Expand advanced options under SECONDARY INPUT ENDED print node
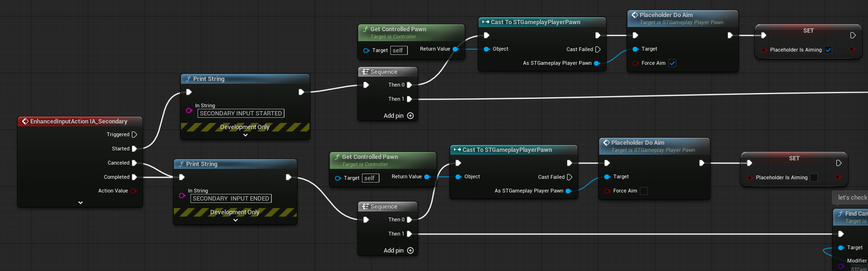The width and height of the screenshot is (868, 271). 235,220
